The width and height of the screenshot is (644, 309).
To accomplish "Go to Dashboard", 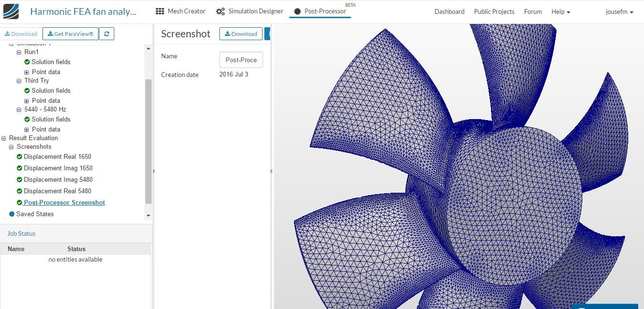I will pos(449,11).
